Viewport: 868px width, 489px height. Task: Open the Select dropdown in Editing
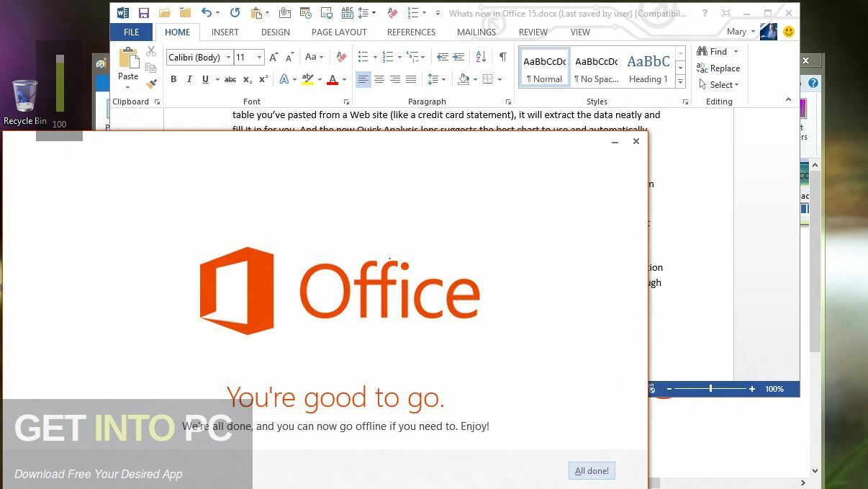point(718,84)
